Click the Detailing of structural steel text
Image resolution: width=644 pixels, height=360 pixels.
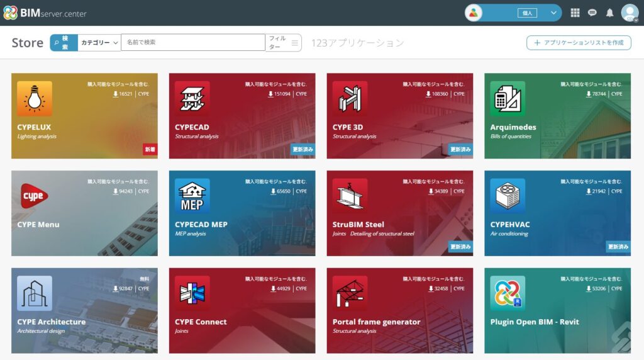point(382,234)
